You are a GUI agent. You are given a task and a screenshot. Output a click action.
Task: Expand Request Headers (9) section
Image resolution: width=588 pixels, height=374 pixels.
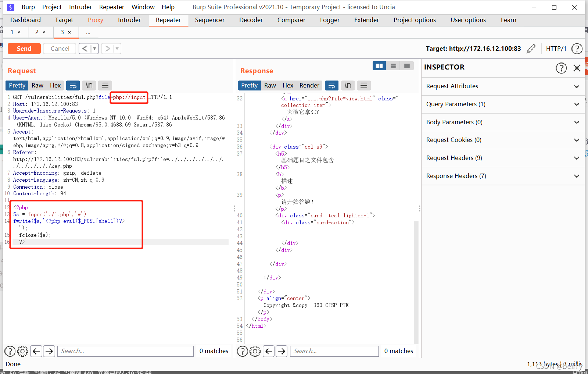pos(503,158)
